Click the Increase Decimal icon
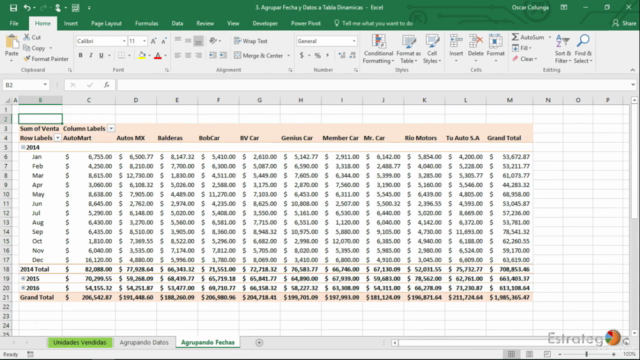This screenshot has width=640, height=360. coord(342,56)
